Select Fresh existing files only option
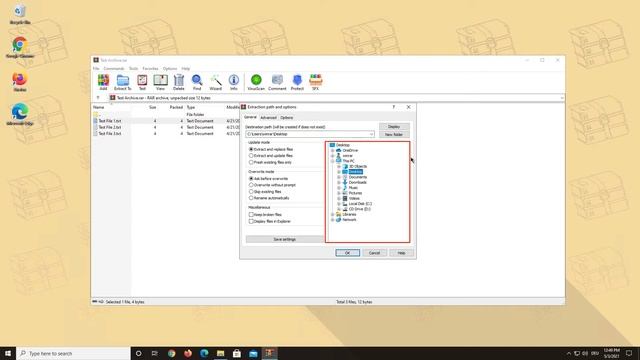The image size is (640, 360). click(270, 162)
